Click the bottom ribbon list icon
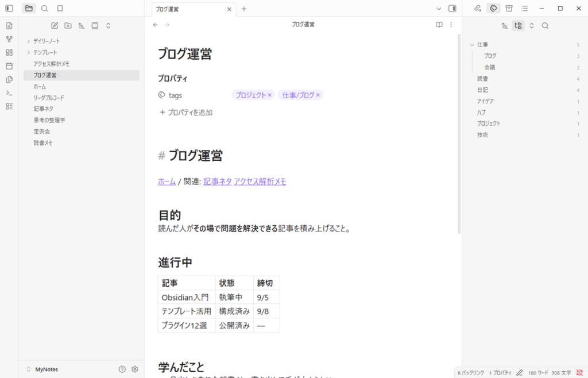Screen dimensions: 588x378 point(9,106)
